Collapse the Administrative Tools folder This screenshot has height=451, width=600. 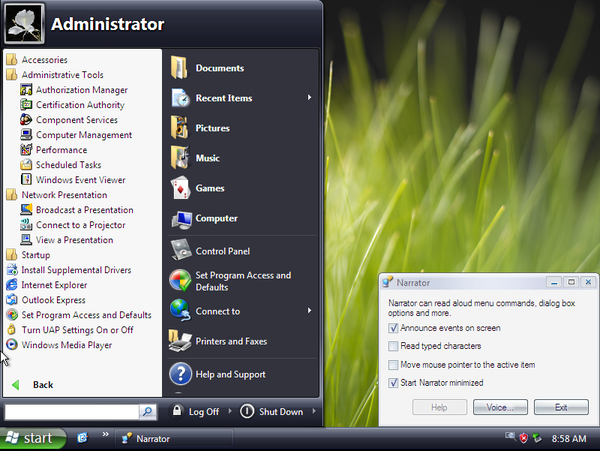(x=55, y=75)
